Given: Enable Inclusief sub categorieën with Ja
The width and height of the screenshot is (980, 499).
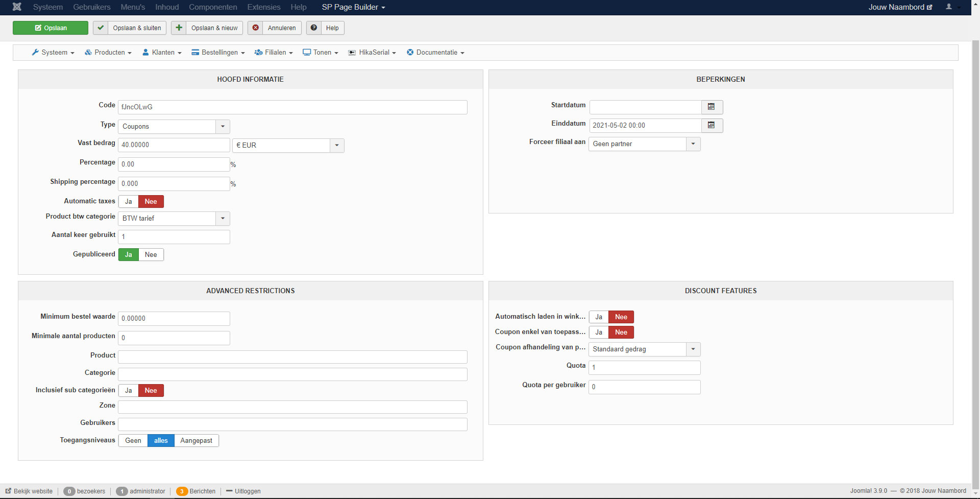Looking at the screenshot, I should (129, 391).
